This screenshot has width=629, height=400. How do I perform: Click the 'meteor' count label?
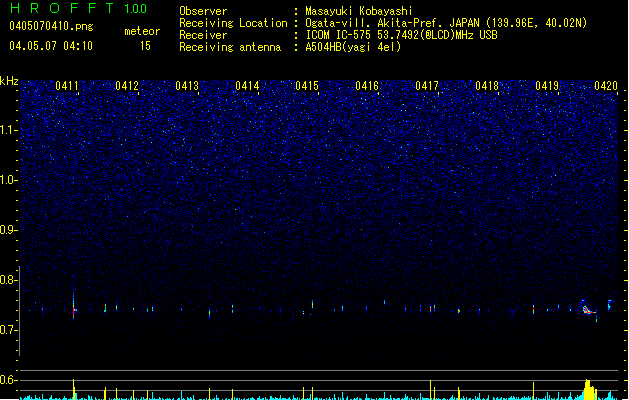[142, 31]
